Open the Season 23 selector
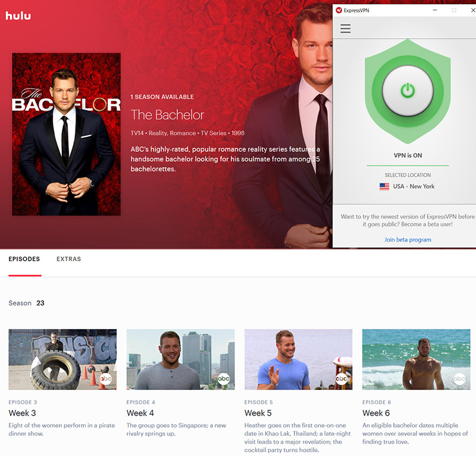476x456 pixels. pyautogui.click(x=26, y=303)
